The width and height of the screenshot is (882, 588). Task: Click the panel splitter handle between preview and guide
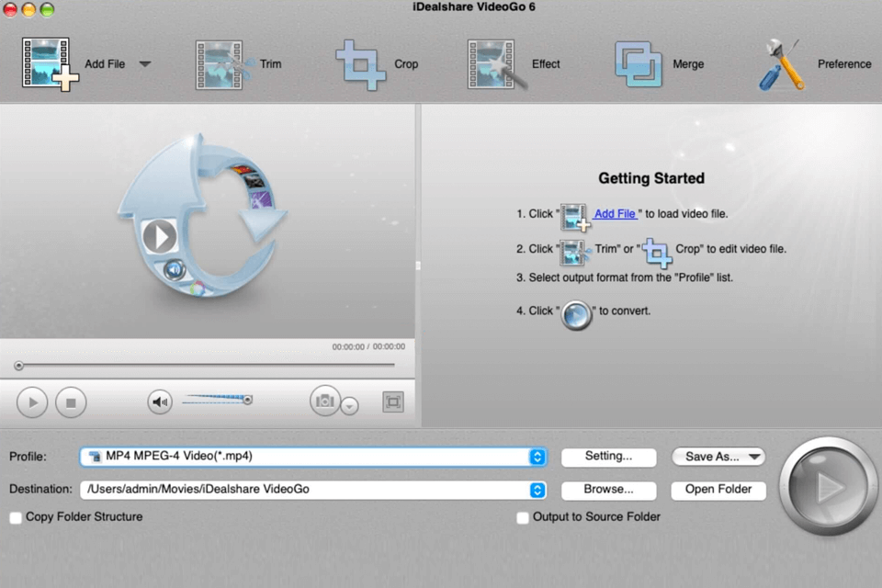point(418,265)
